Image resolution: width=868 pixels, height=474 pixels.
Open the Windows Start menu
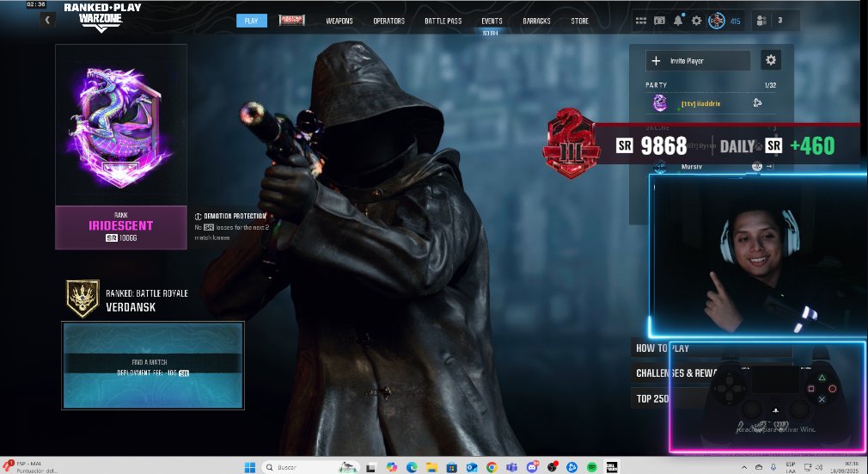250,467
